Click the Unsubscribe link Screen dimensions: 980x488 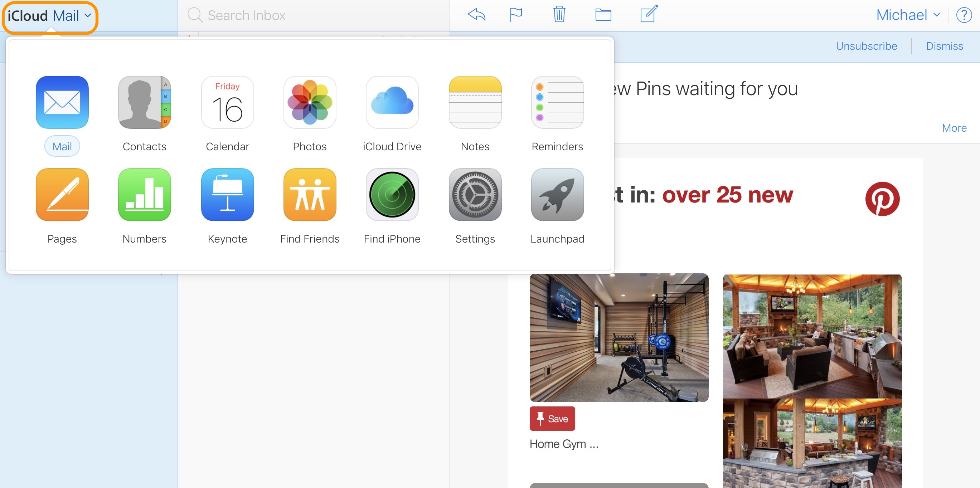pos(866,46)
